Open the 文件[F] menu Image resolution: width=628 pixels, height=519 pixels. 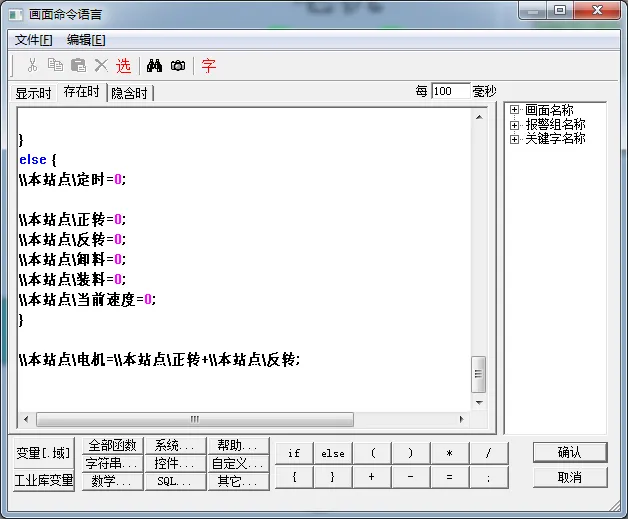[34, 40]
